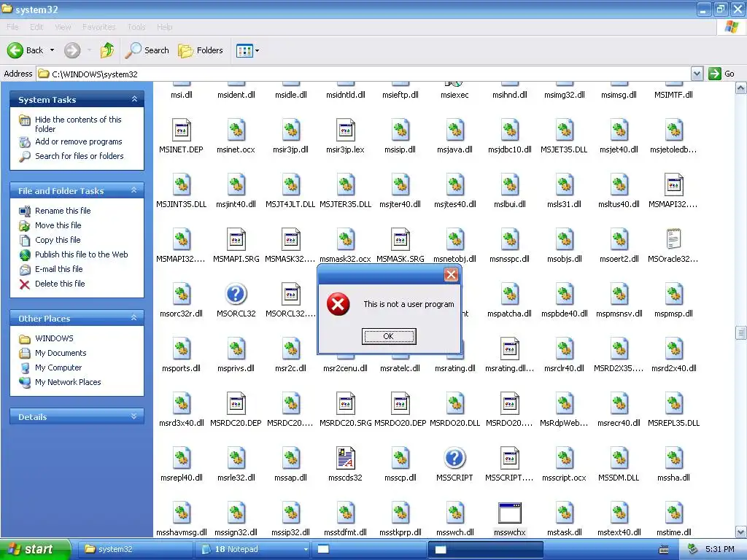Click the address path field
This screenshot has height=560, width=747.
coord(365,74)
